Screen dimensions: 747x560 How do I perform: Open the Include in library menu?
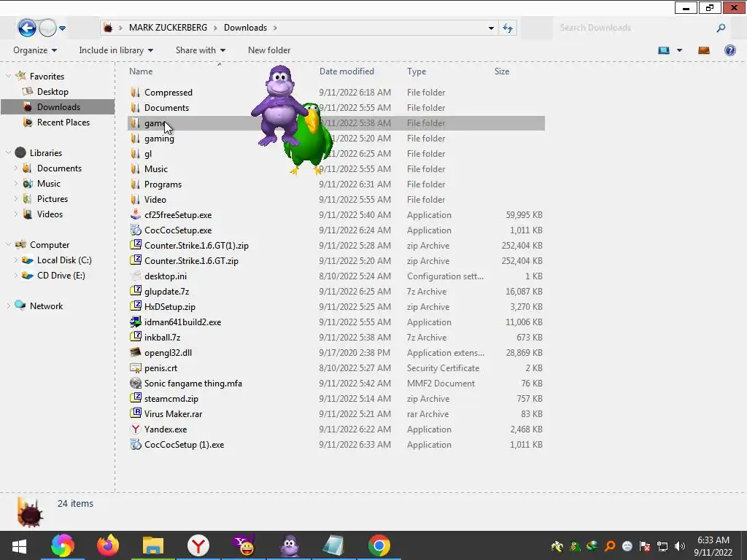click(x=116, y=50)
